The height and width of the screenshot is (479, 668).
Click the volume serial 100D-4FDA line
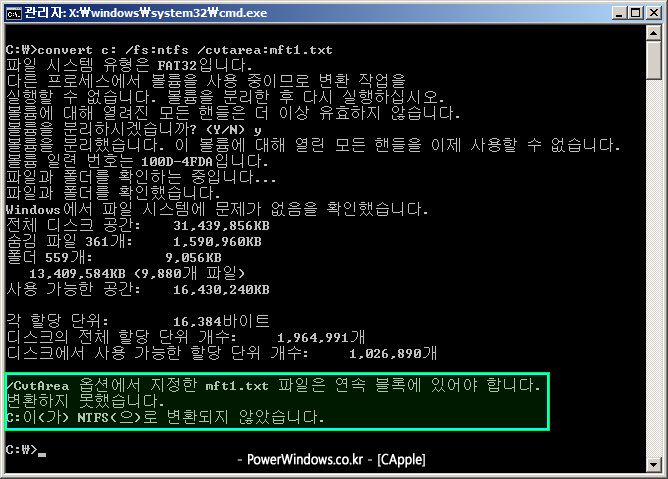click(x=137, y=161)
